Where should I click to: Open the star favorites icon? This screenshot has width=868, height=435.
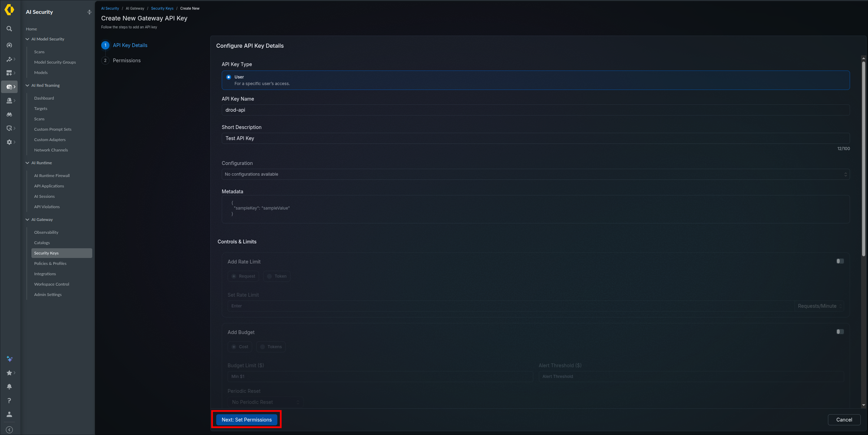[9, 373]
